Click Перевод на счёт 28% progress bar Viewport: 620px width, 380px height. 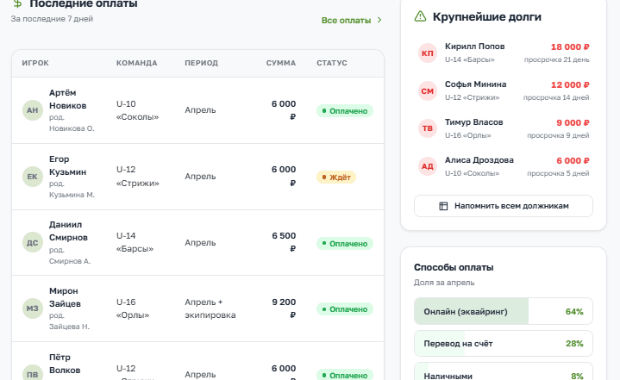(503, 343)
